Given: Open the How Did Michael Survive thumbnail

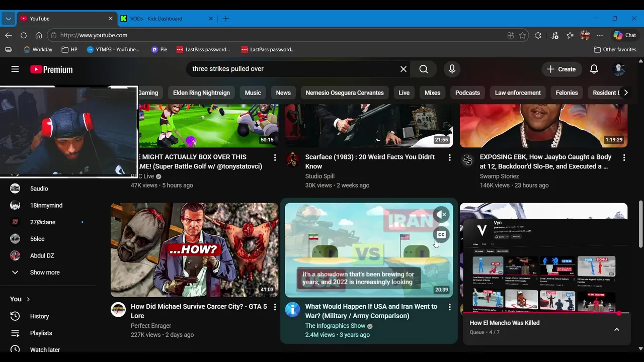Looking at the screenshot, I should [194, 250].
